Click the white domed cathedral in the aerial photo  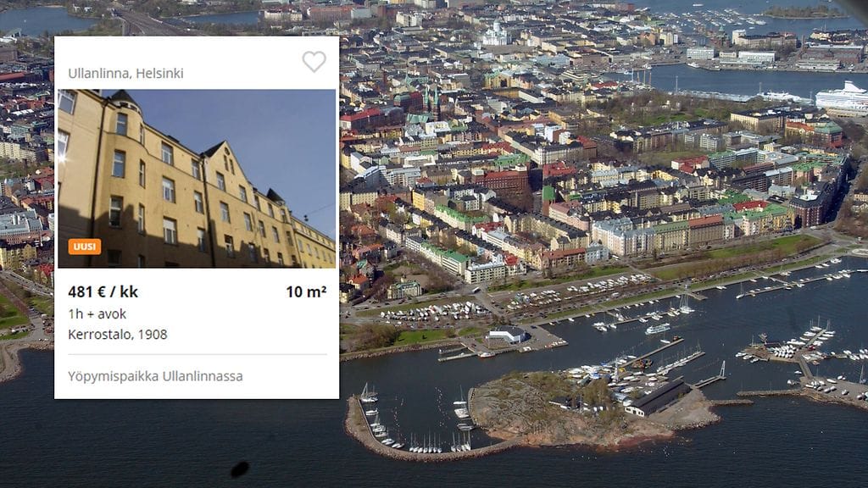click(x=494, y=35)
